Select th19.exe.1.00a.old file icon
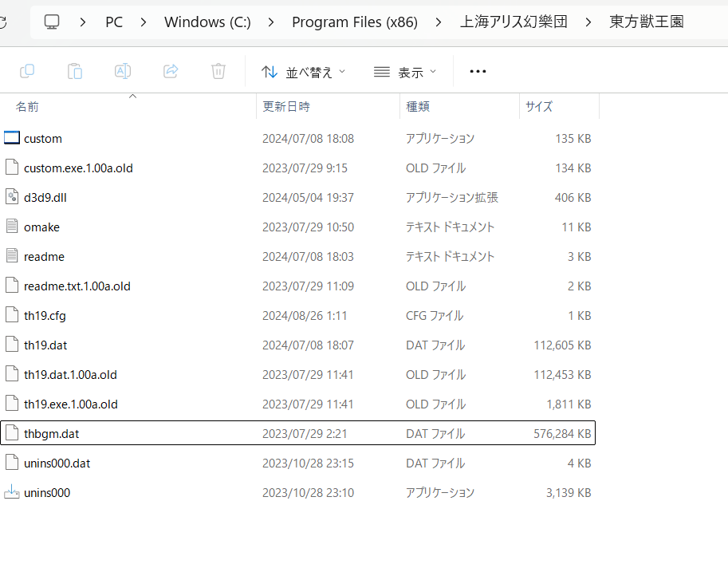The image size is (728, 568). 12,403
